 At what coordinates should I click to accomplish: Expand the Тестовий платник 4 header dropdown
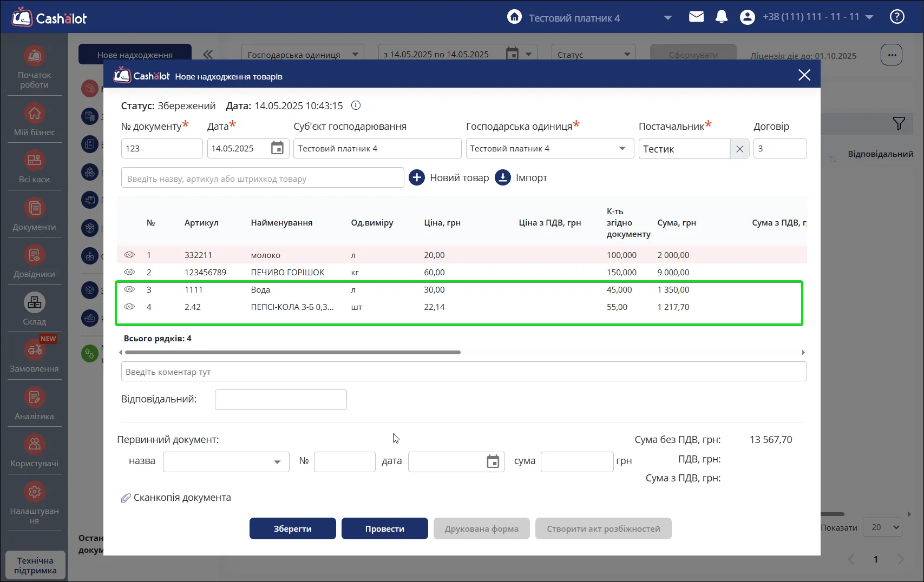pyautogui.click(x=668, y=18)
